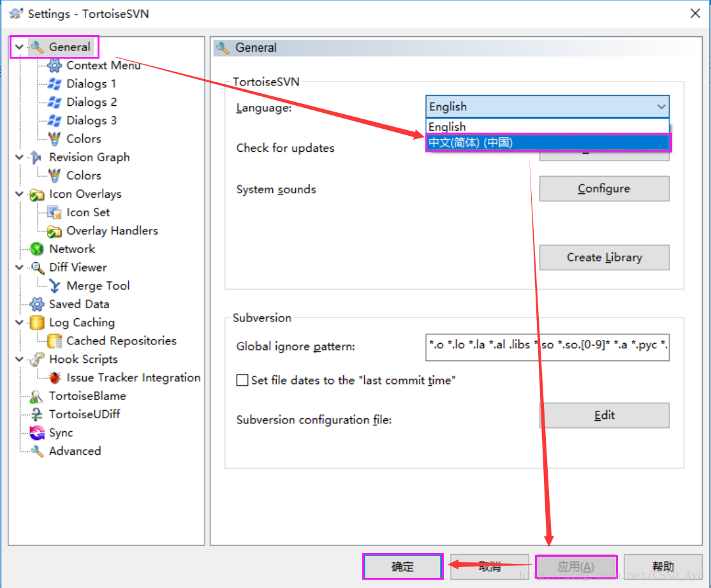Click the Icon Overlays folder icon
711x588 pixels.
[36, 195]
